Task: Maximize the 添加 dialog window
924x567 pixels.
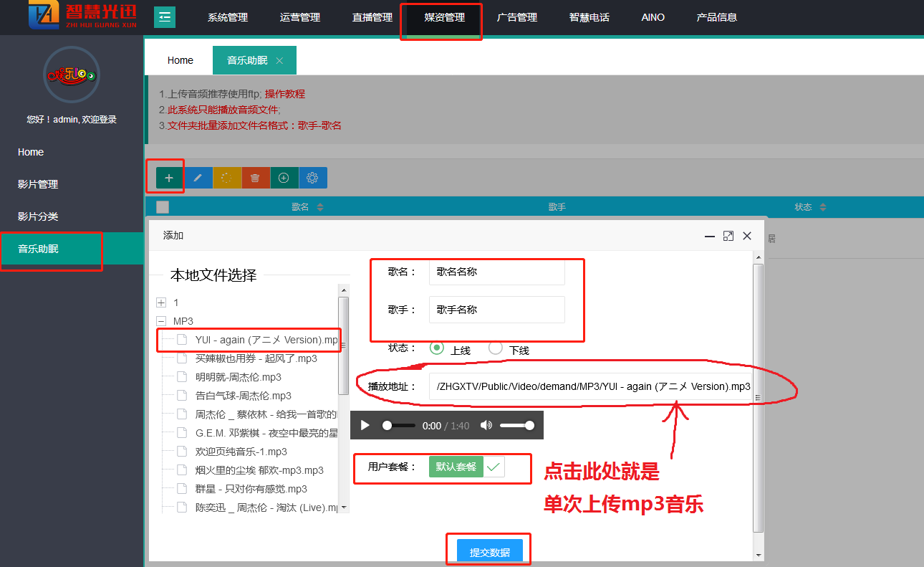Action: (x=728, y=236)
